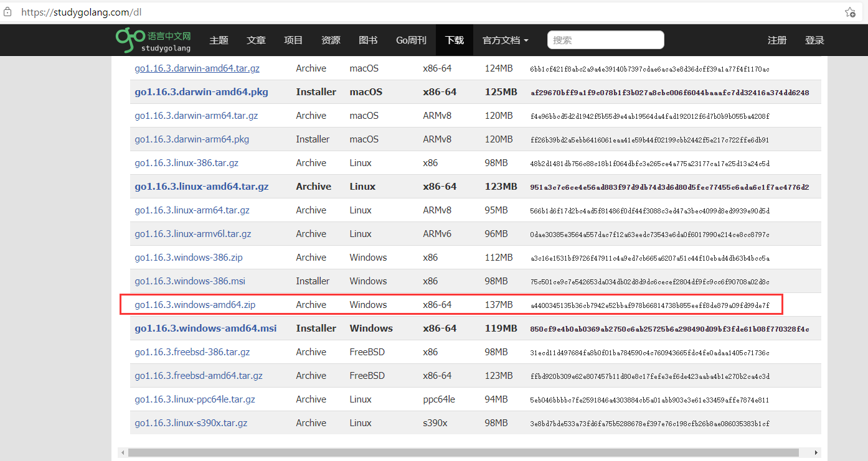
Task: Navigate to the 项目 section
Action: 293,39
